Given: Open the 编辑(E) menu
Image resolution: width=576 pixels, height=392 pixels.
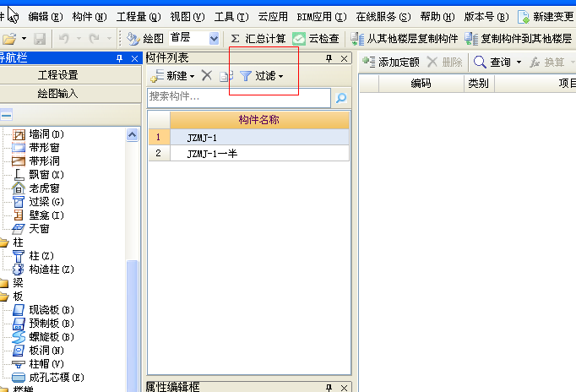Looking at the screenshot, I should pyautogui.click(x=45, y=17).
